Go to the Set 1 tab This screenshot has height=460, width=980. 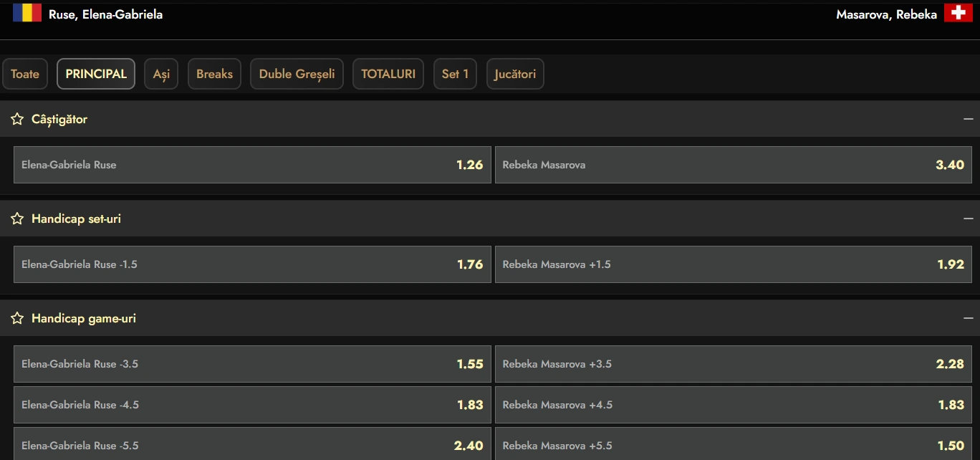pos(455,74)
